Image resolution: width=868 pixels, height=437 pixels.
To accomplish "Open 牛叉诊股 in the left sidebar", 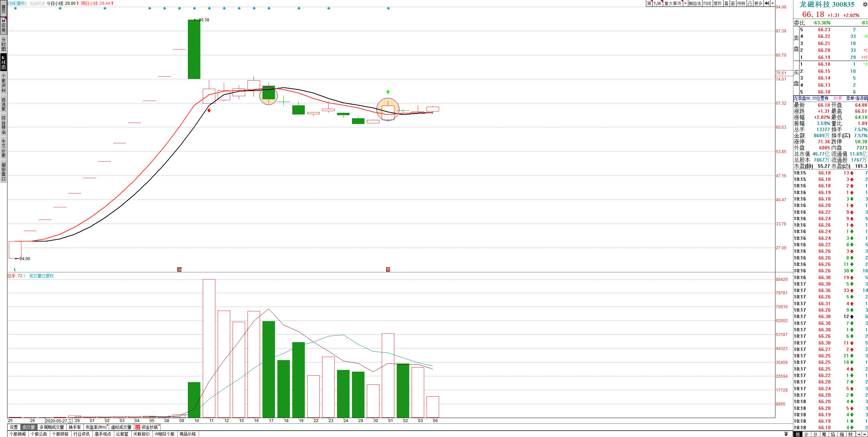I will tap(3, 148).
